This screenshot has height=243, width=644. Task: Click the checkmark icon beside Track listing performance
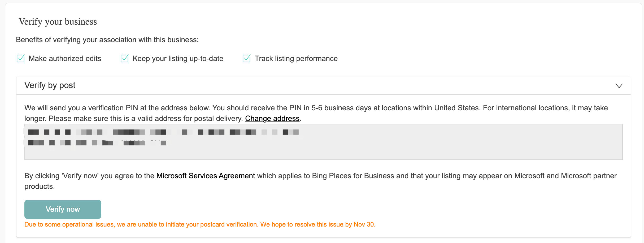tap(246, 58)
